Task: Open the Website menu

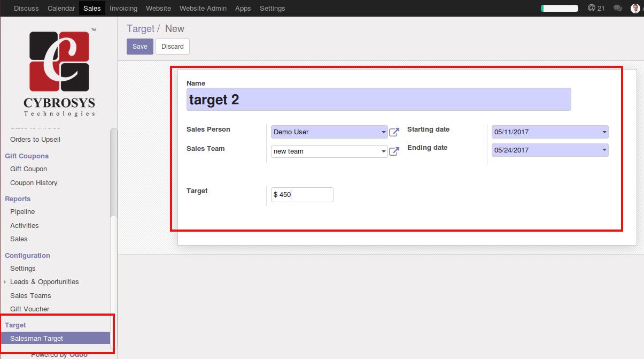Action: click(158, 8)
